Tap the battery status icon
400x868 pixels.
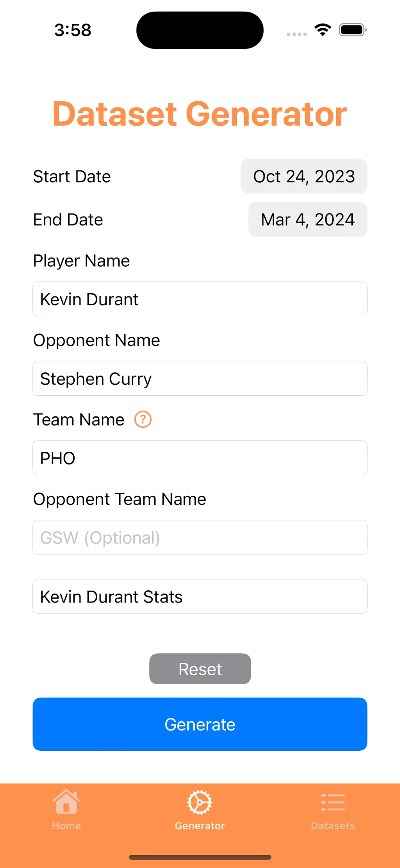coord(352,30)
